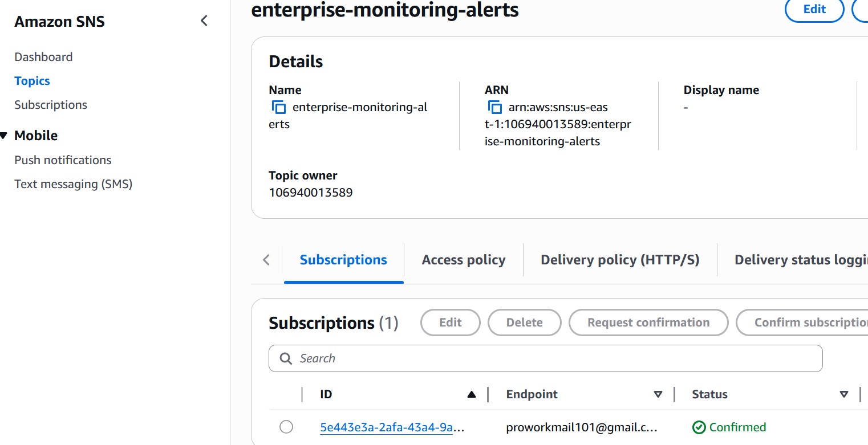Click the enterprise-monitoring-alerts page heading
868x445 pixels.
[x=385, y=10]
